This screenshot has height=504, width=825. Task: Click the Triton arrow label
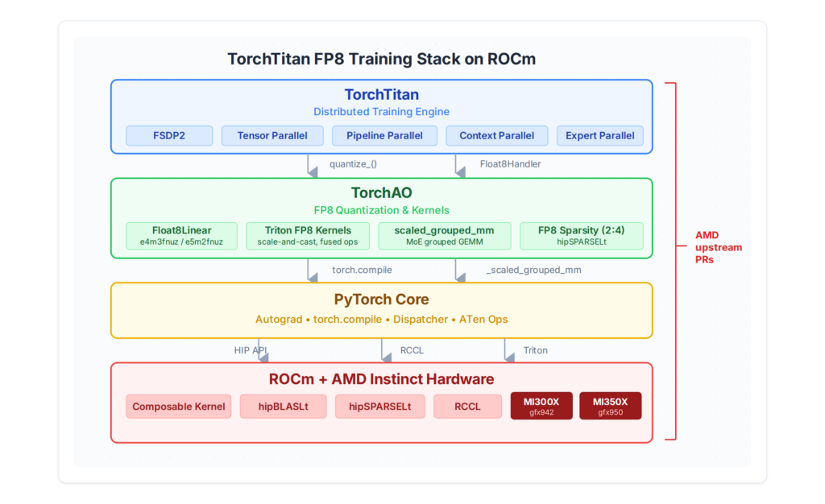535,350
